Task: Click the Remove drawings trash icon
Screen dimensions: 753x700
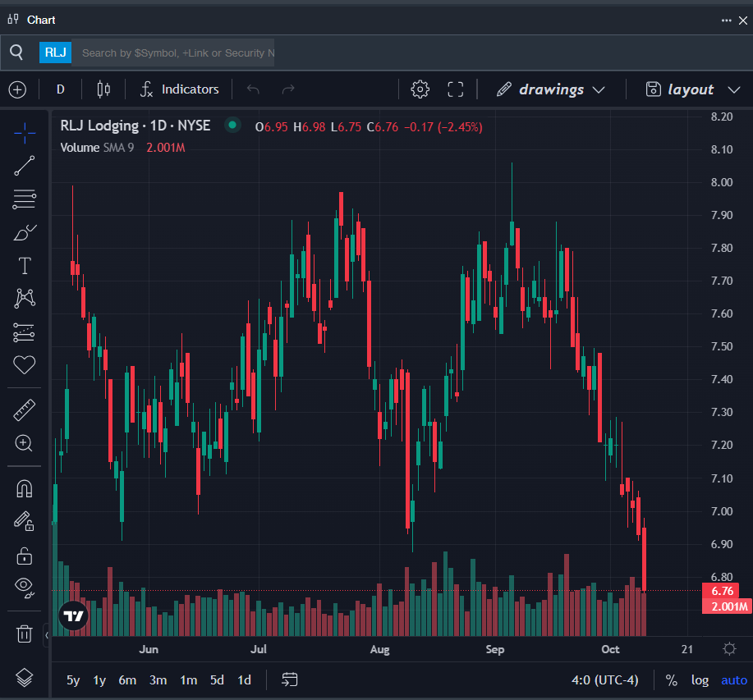Action: (x=24, y=634)
